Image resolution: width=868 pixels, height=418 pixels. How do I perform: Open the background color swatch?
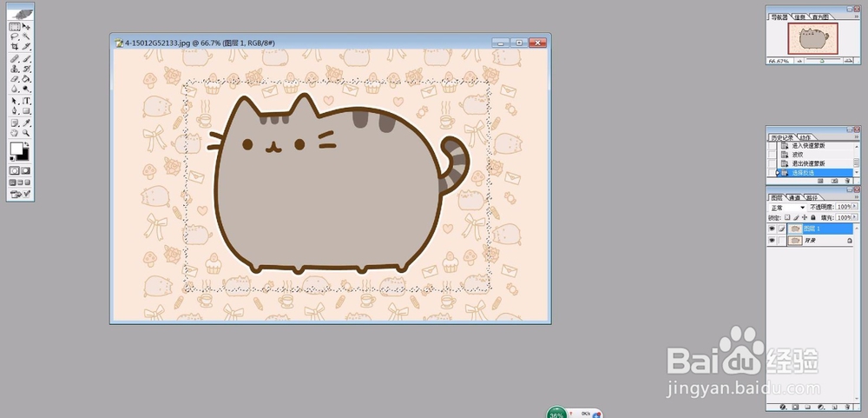(x=24, y=156)
